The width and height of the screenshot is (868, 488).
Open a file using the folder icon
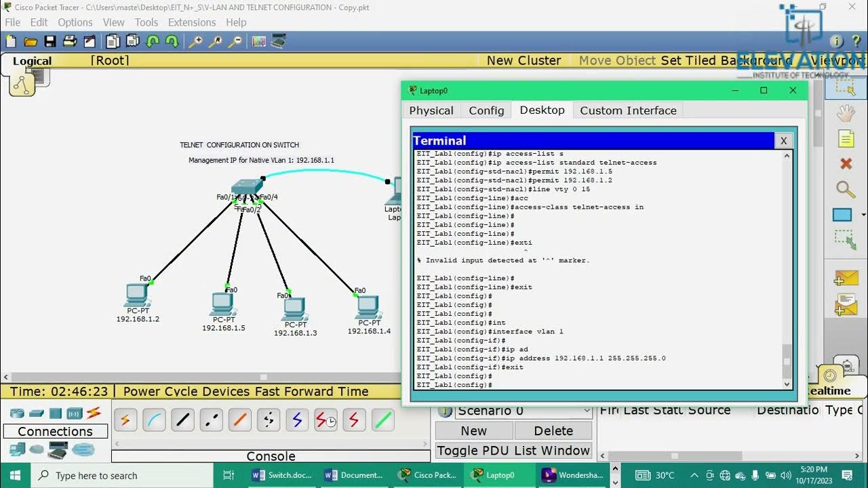pos(30,41)
